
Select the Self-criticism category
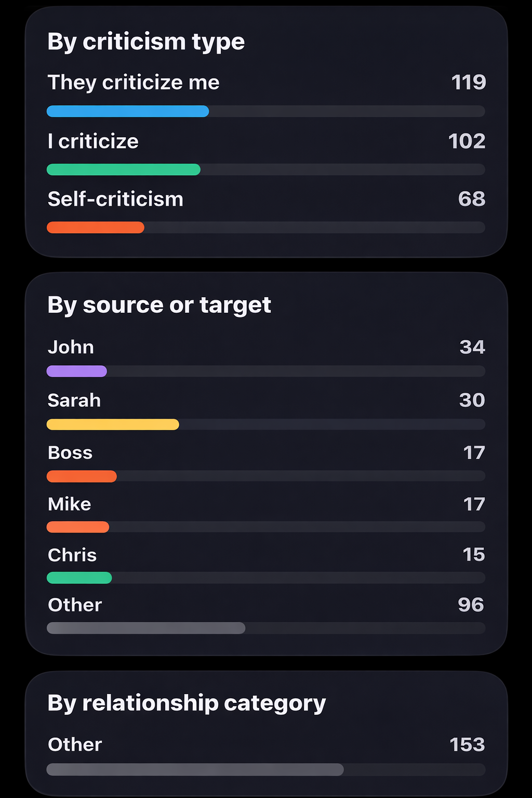point(115,199)
